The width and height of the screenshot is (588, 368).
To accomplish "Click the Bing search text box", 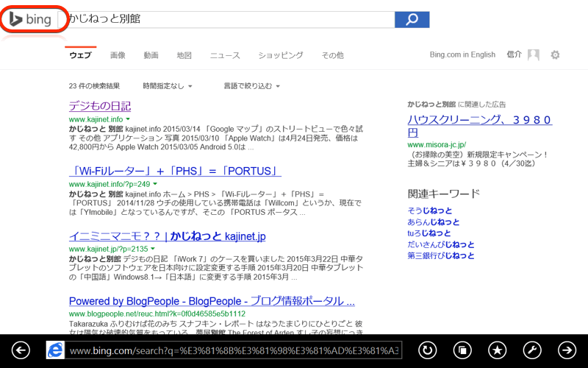I will (x=228, y=19).
